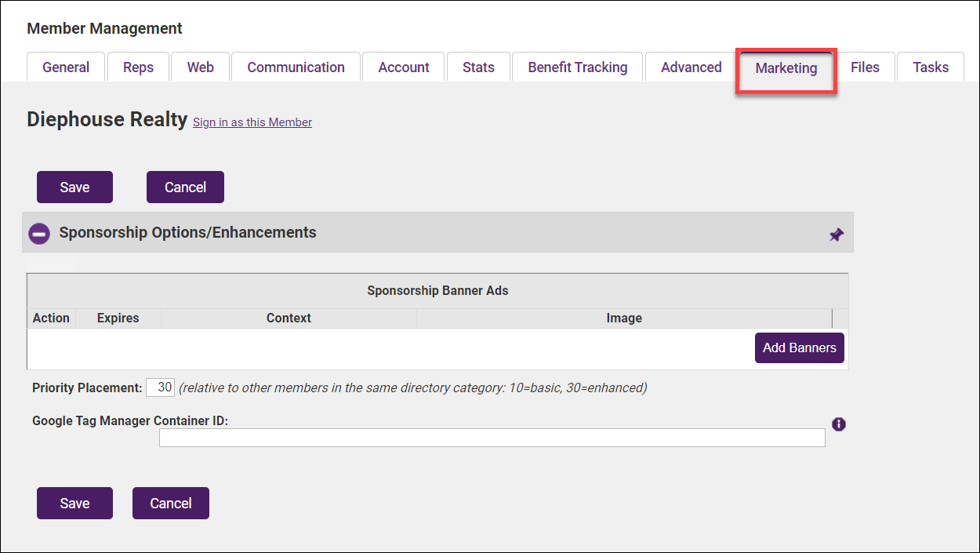Switch to the Benefit Tracking tab

tap(577, 67)
